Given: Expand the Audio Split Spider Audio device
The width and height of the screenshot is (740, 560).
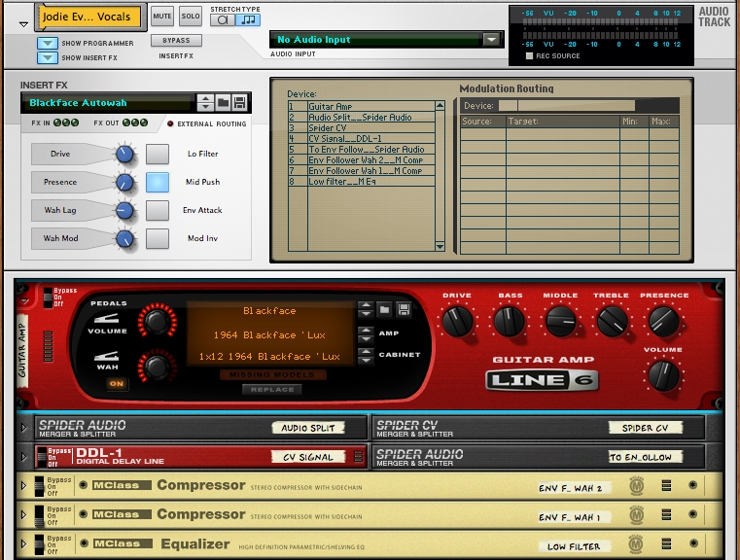Looking at the screenshot, I should (23, 428).
